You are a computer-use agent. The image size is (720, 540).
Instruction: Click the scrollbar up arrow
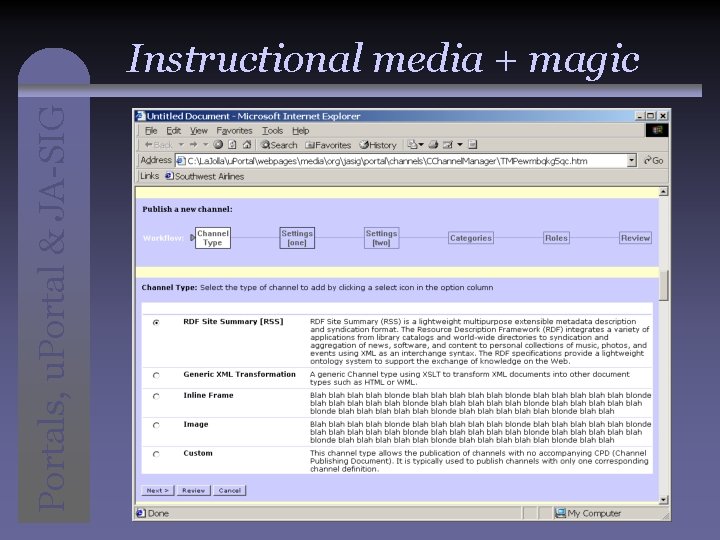click(664, 191)
